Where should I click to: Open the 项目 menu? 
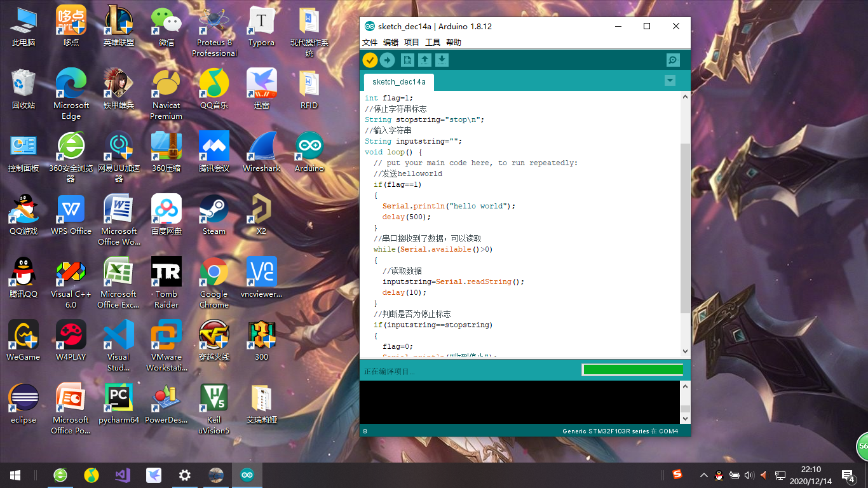click(x=412, y=43)
